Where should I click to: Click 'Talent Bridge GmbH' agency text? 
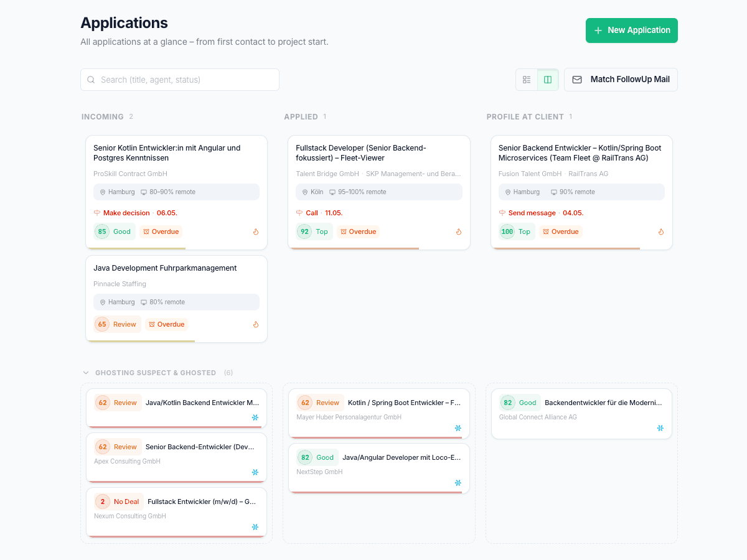point(327,174)
